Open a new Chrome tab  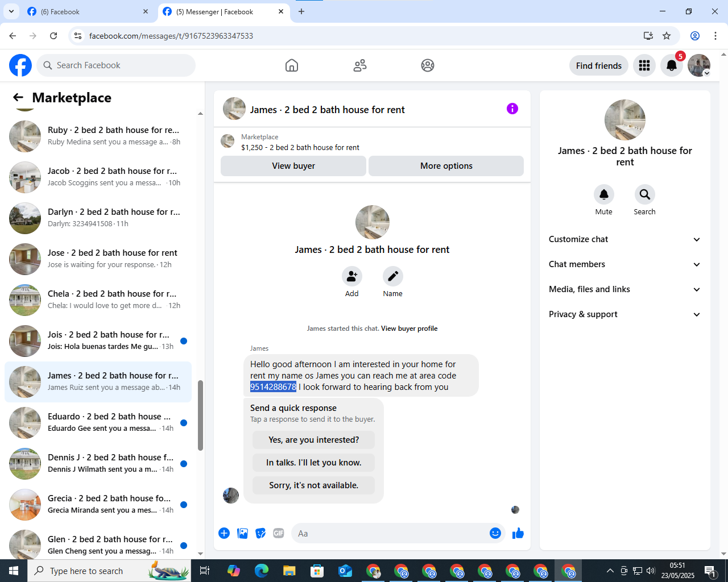[x=301, y=11]
